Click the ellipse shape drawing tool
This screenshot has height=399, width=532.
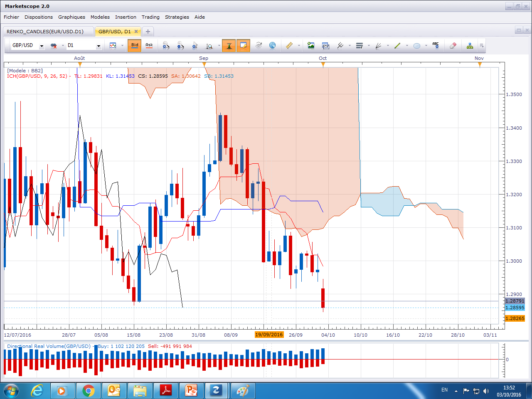[417, 46]
